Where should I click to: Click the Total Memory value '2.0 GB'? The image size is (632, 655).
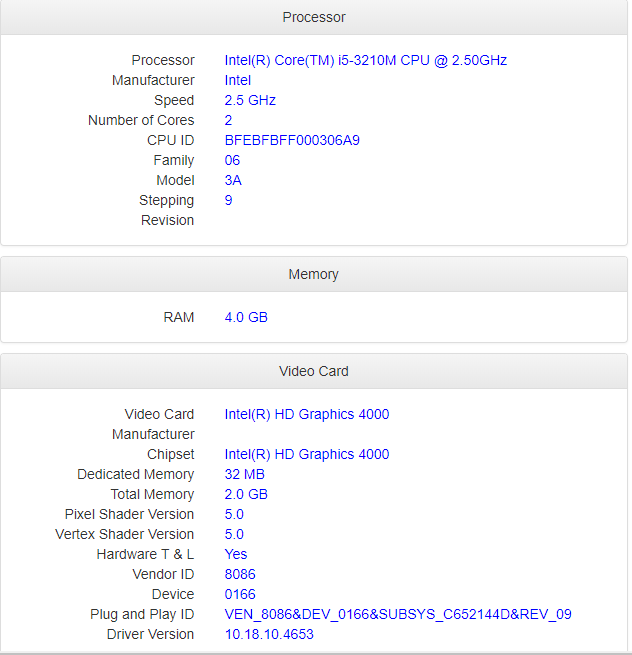click(x=246, y=494)
